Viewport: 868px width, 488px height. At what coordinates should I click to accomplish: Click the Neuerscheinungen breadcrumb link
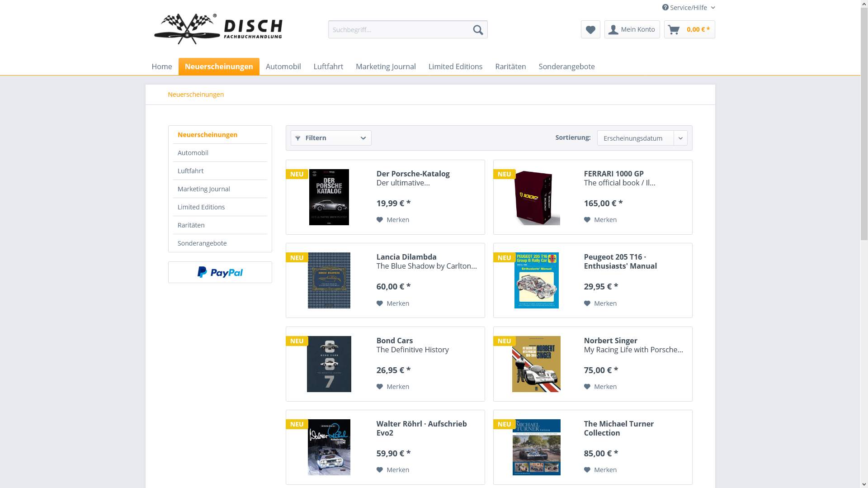click(196, 95)
